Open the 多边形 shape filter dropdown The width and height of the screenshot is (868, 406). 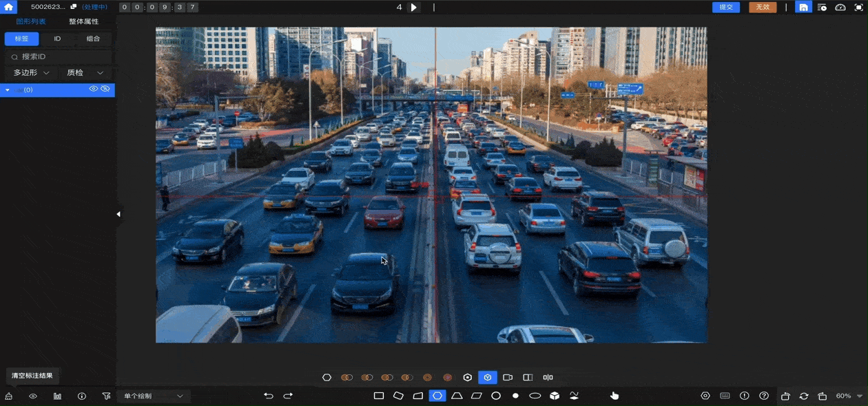click(31, 73)
